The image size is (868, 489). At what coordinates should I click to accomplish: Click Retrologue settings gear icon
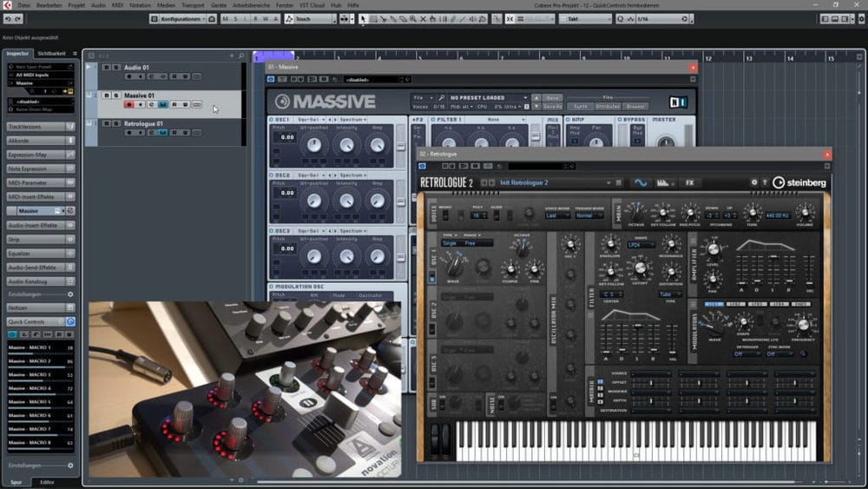(754, 182)
